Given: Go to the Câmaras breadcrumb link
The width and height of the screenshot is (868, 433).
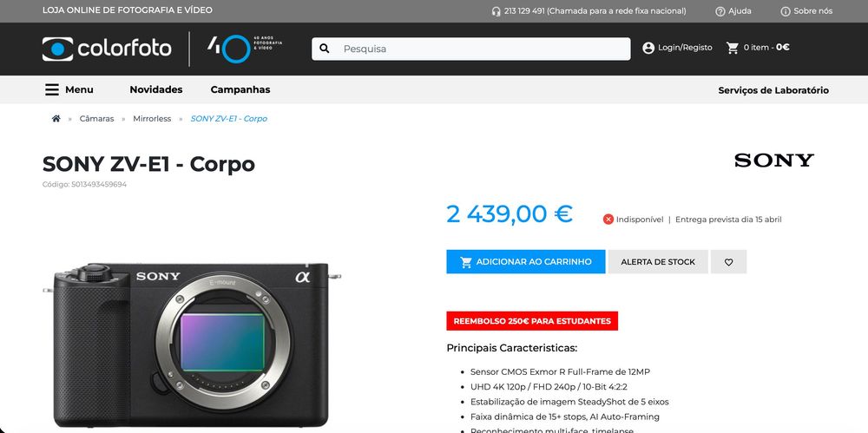Looking at the screenshot, I should point(97,119).
